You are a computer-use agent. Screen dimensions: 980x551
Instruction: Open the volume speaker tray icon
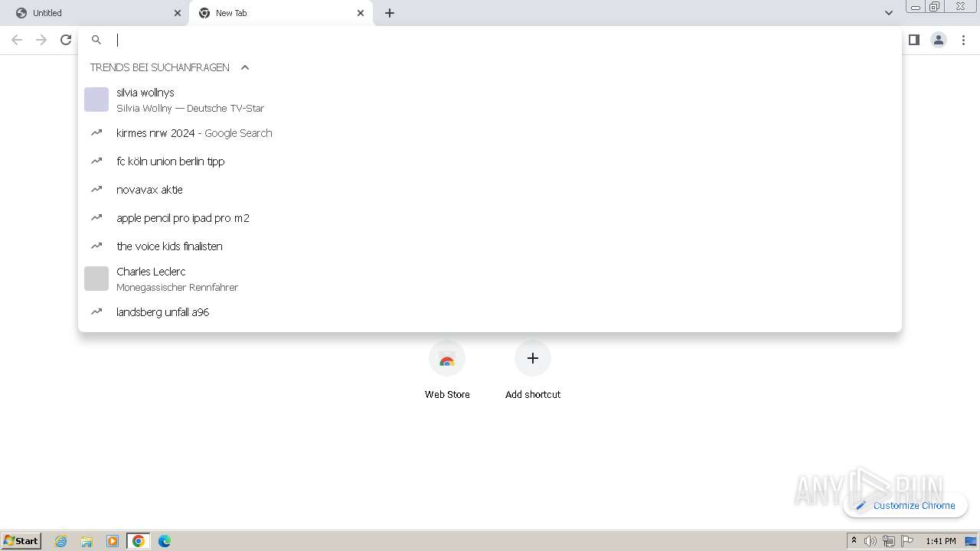point(871,541)
